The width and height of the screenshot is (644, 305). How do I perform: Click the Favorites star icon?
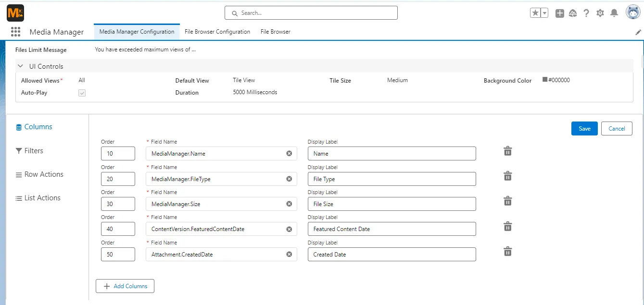(535, 13)
